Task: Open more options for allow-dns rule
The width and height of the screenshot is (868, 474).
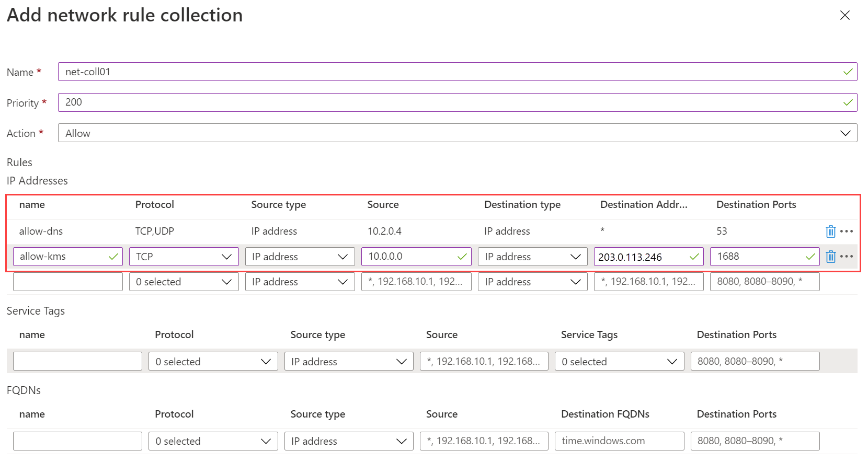Action: point(847,232)
